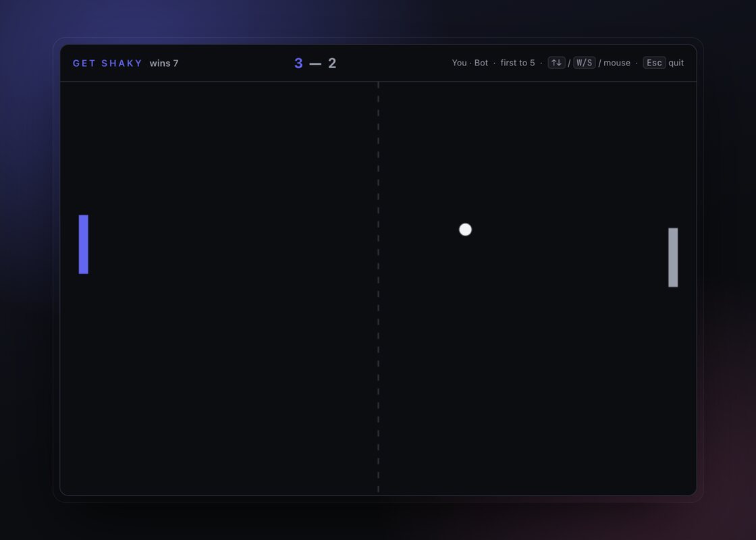Click the 'You' label in header
756x540 pixels.
tap(459, 63)
